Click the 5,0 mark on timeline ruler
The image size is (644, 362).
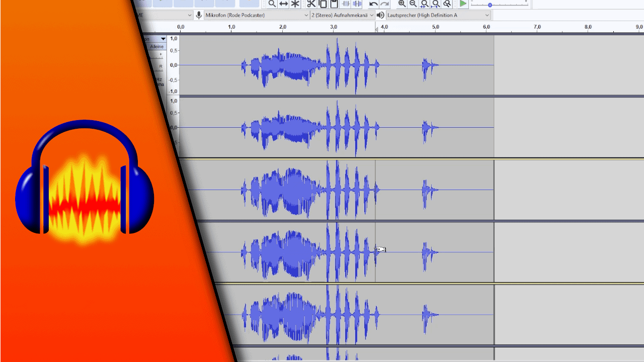tap(436, 27)
